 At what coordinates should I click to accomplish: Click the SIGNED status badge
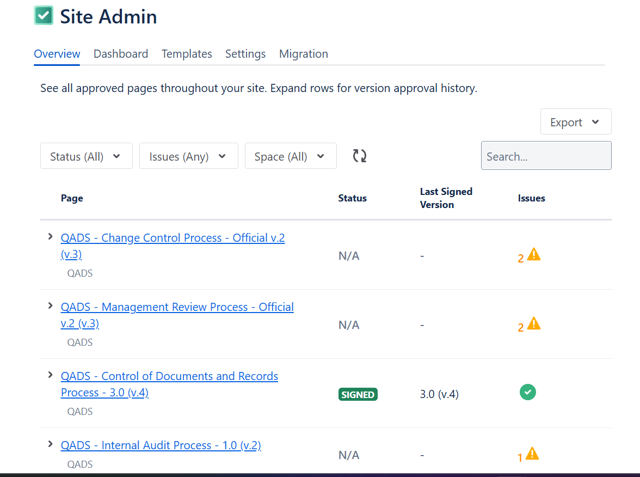pos(358,395)
